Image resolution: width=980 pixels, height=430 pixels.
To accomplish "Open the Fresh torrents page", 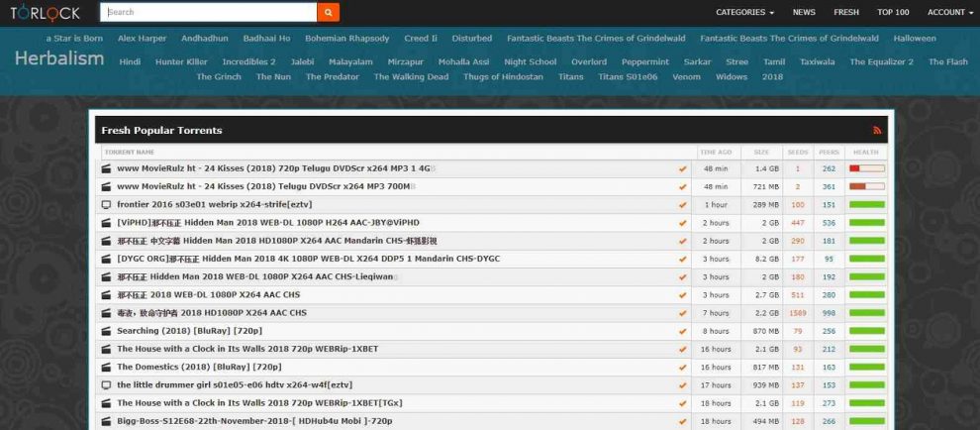I will [846, 12].
